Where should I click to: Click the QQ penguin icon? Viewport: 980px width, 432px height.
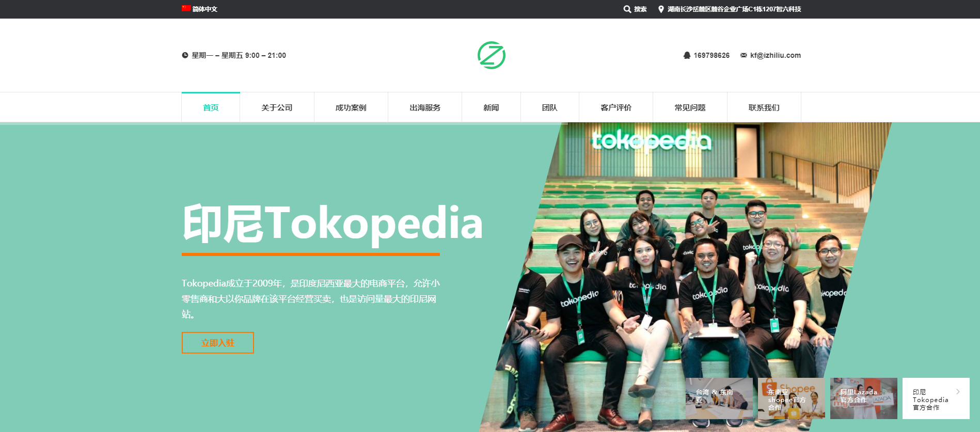(687, 55)
